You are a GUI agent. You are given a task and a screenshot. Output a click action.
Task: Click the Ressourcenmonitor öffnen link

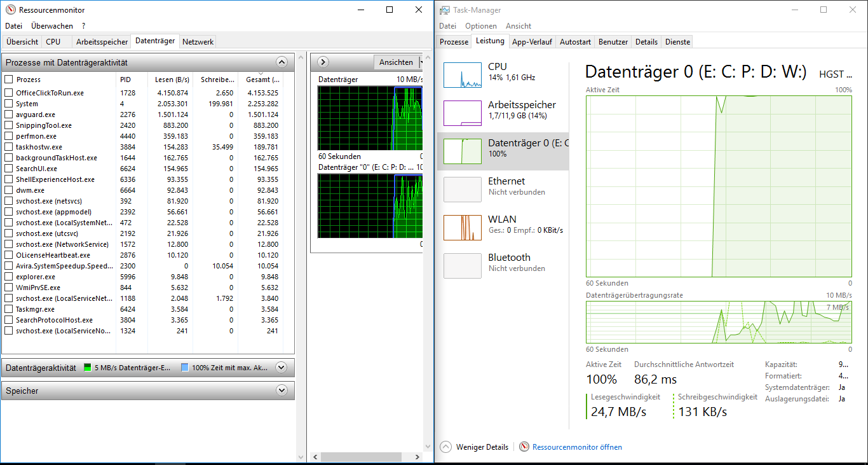click(x=577, y=447)
